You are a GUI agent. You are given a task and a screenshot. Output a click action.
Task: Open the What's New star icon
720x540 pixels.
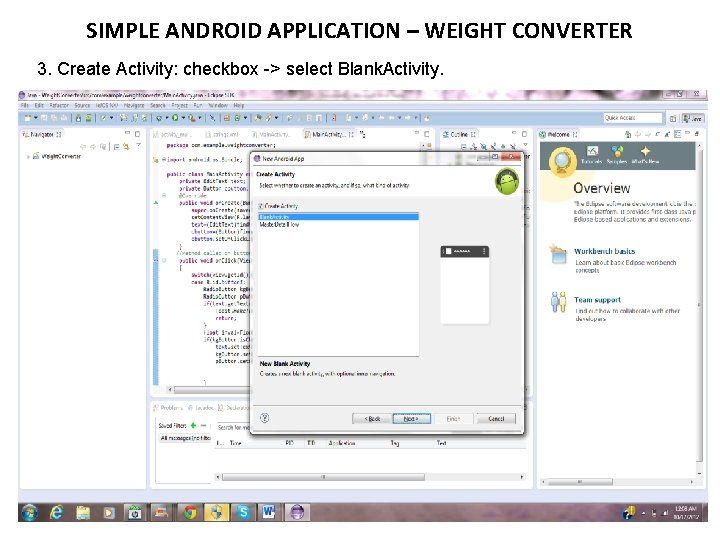(x=645, y=152)
